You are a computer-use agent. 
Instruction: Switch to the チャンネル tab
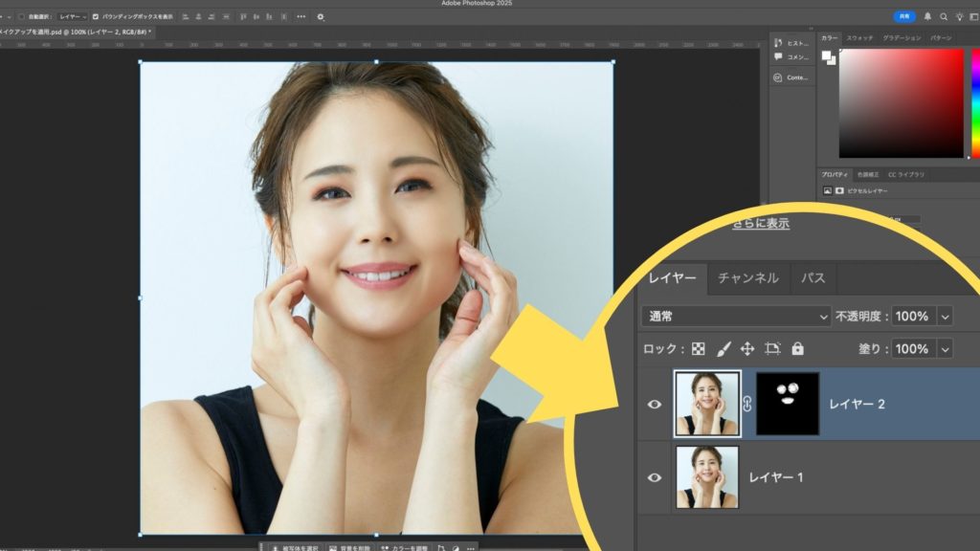747,277
